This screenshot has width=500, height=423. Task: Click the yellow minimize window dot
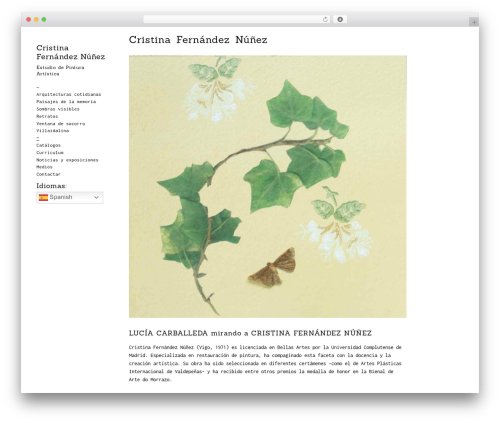36,20
